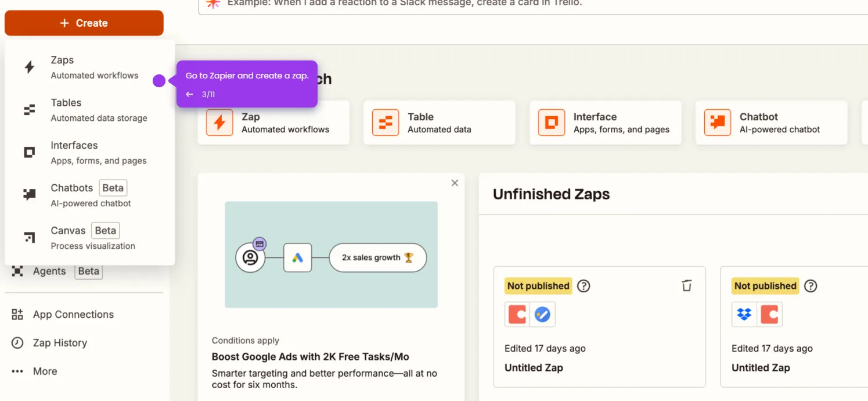Open the Table Automated data card

point(440,123)
